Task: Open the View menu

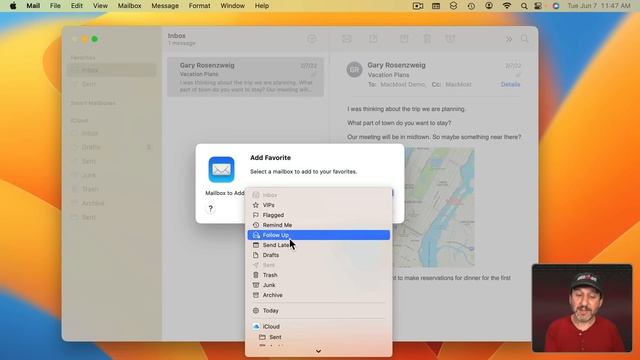Action: [100, 6]
